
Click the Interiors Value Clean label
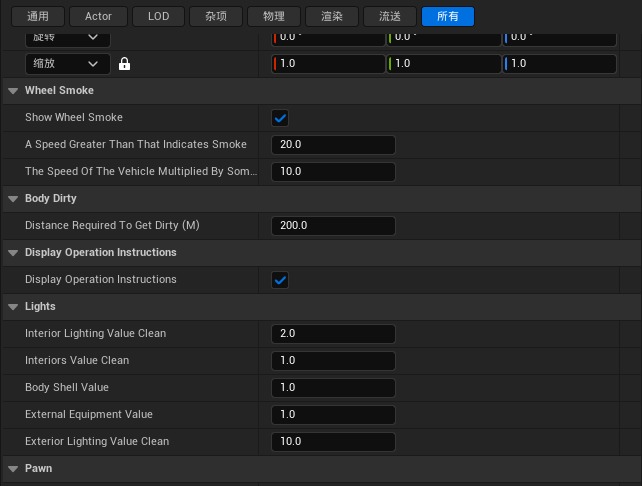[x=77, y=361]
